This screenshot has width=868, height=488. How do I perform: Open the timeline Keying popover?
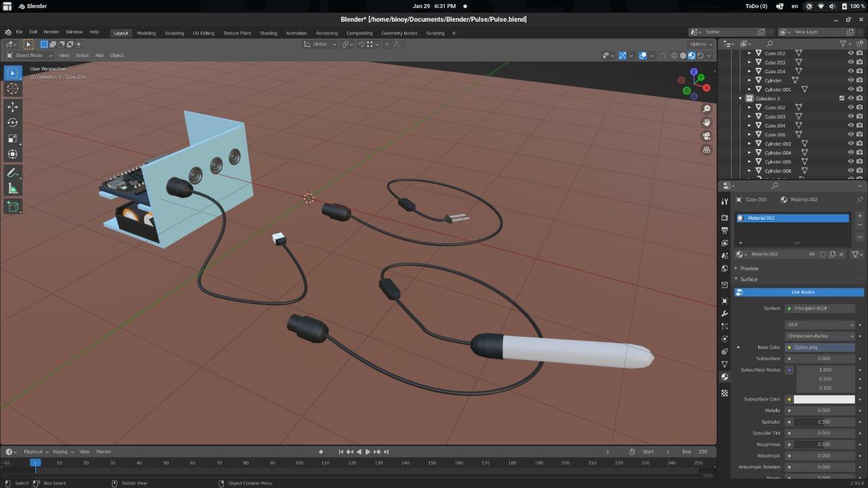tap(62, 451)
